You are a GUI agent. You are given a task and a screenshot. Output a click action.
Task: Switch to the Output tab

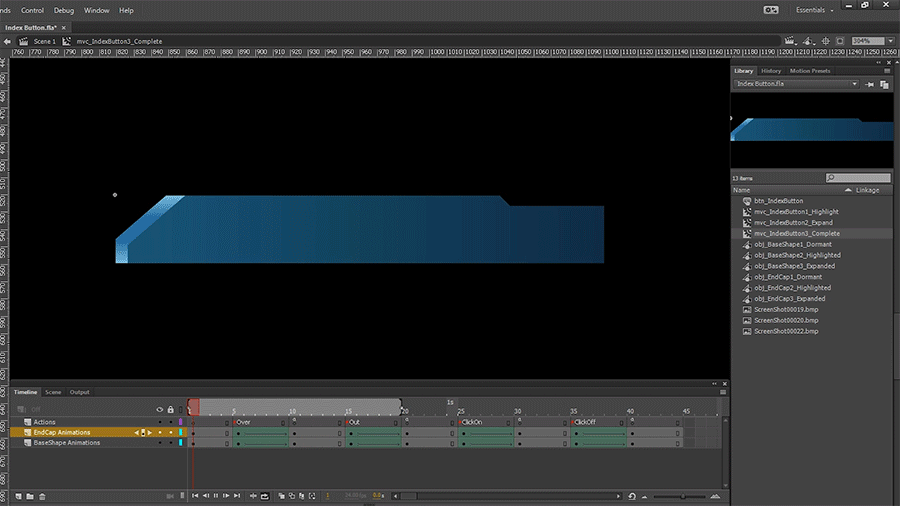tap(79, 392)
